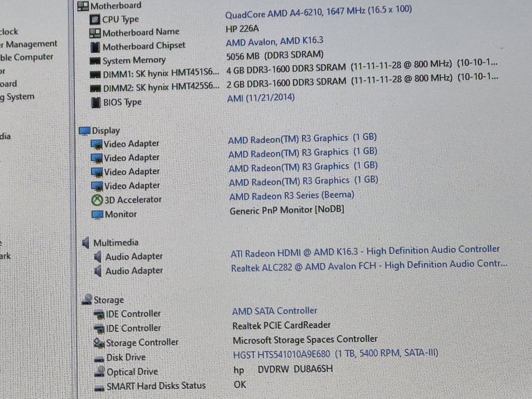Select the SMART status 'OK' value
Image resolution: width=532 pixels, height=399 pixels.
coord(240,385)
